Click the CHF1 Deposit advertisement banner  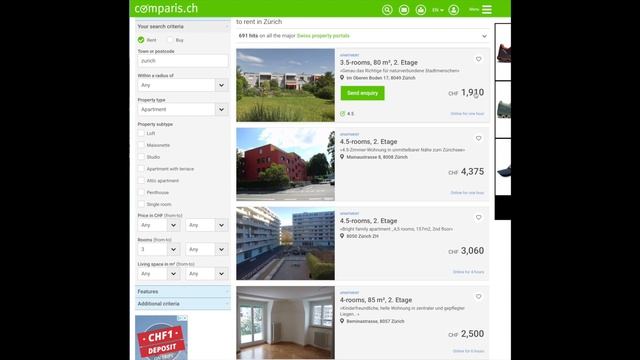pos(161,338)
